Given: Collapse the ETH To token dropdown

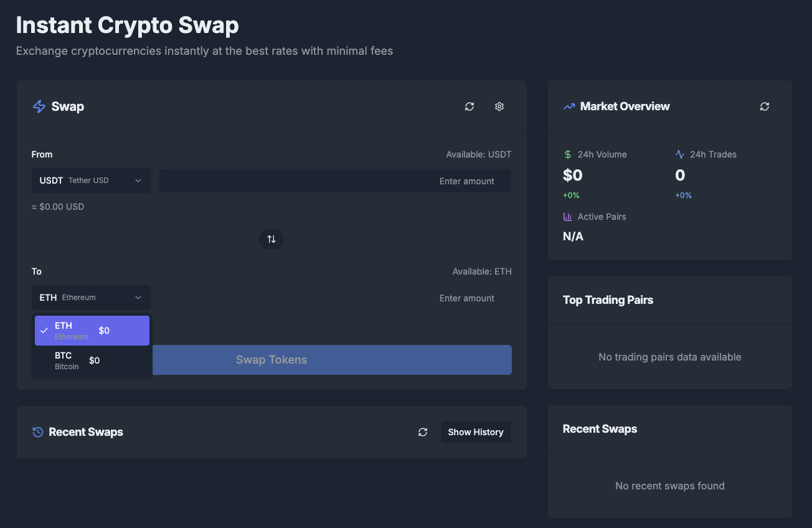Looking at the screenshot, I should pyautogui.click(x=91, y=298).
